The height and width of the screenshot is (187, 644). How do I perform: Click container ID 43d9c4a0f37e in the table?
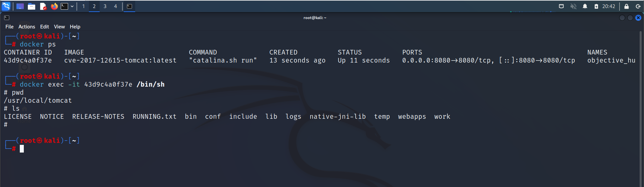coord(28,60)
